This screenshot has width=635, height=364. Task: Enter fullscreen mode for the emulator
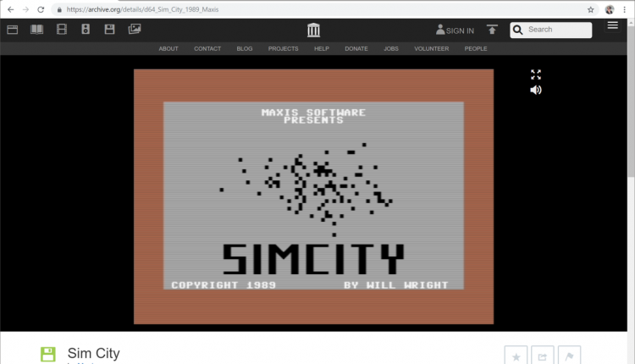[535, 74]
